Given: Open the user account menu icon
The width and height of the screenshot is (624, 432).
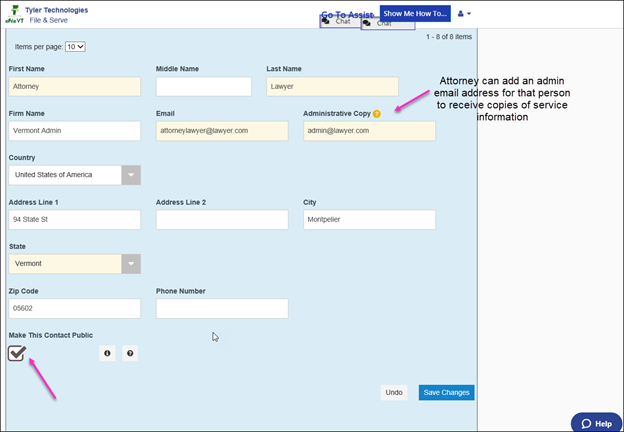Looking at the screenshot, I should click(464, 14).
